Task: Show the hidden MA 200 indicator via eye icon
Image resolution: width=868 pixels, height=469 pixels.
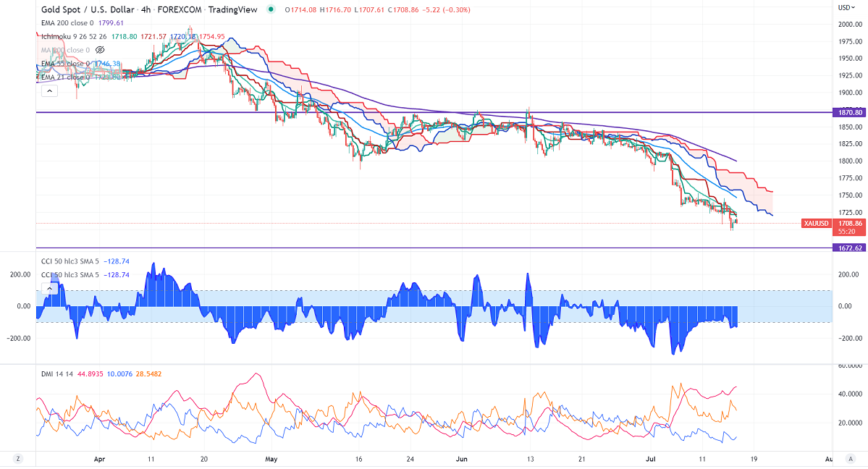Action: point(101,50)
